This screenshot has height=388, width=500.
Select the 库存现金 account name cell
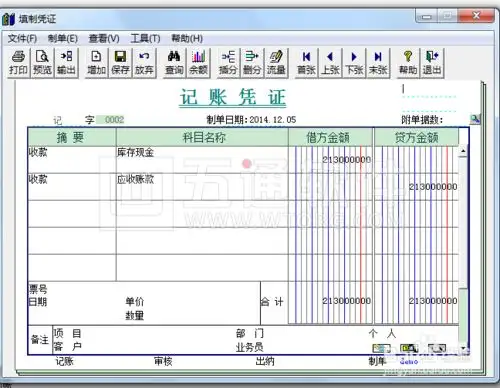tap(202, 159)
